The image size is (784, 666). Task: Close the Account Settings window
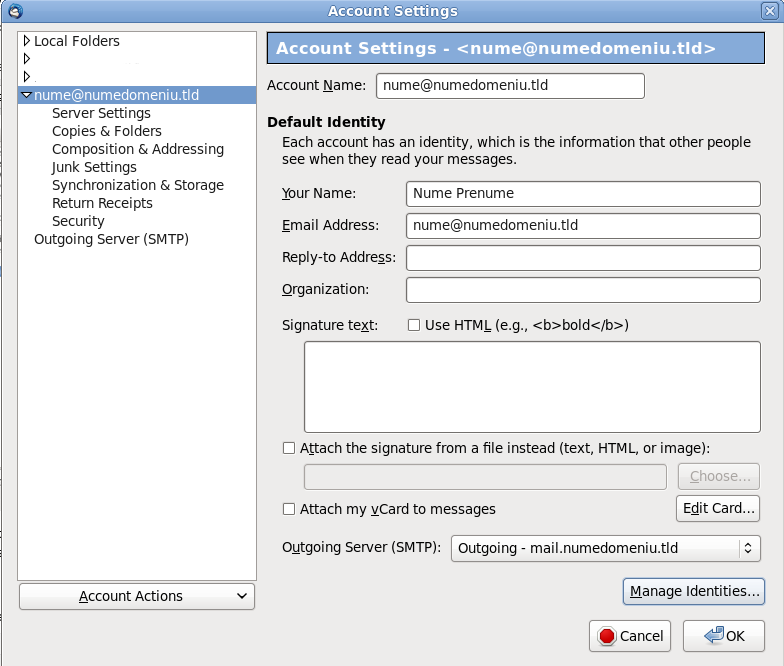pos(770,10)
